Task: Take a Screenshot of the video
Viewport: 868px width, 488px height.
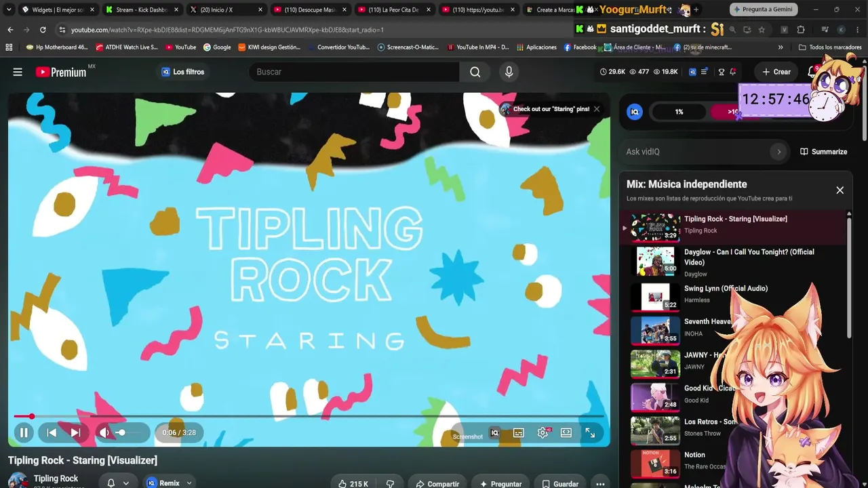Action: coord(467,436)
